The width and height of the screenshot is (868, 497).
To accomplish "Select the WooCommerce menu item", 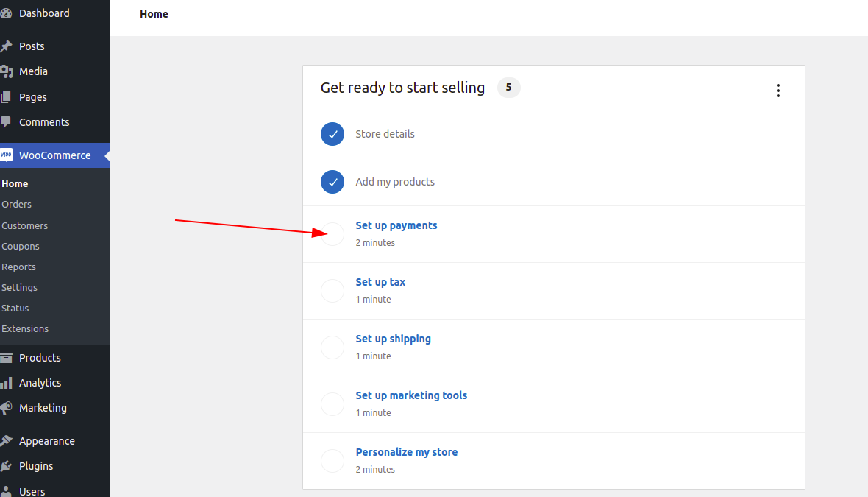I will (55, 155).
